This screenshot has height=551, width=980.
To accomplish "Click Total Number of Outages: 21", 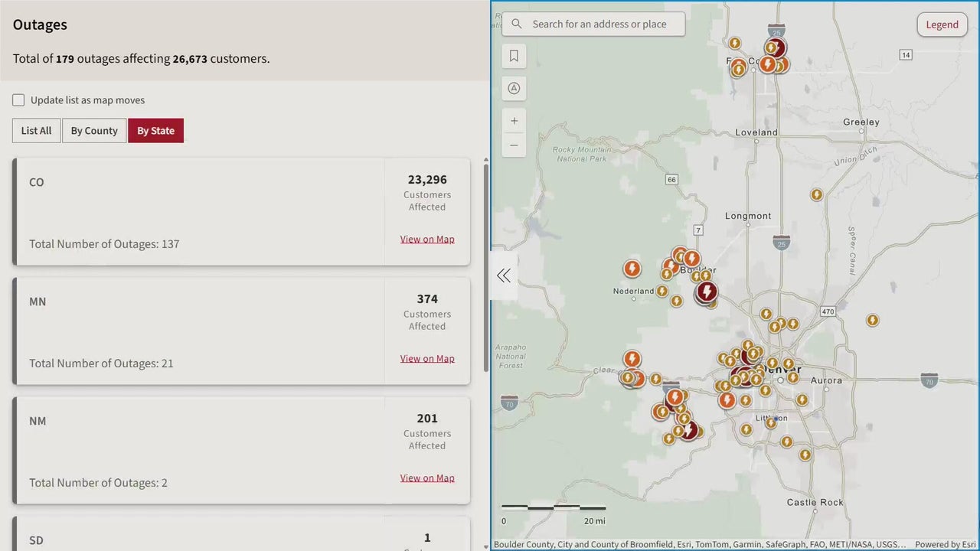I will point(101,364).
